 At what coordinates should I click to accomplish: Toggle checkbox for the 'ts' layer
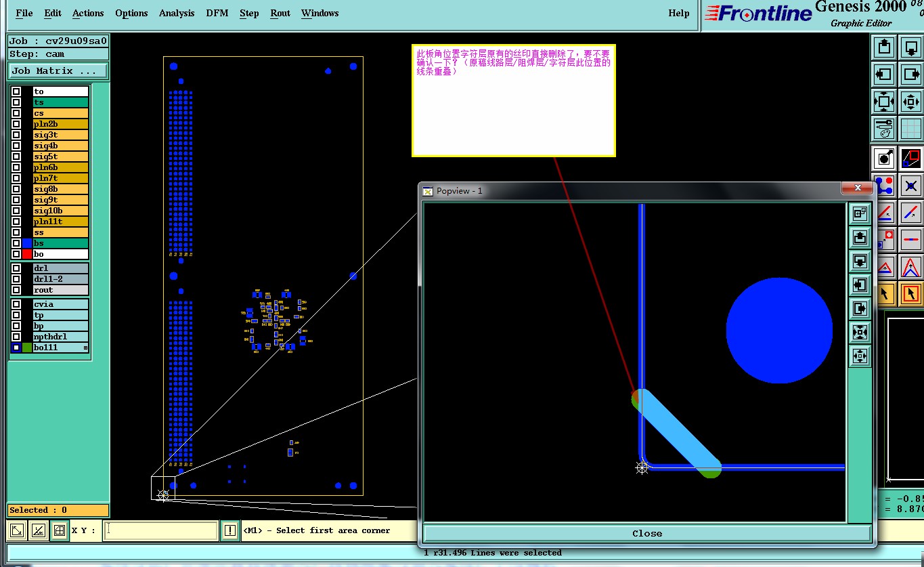click(16, 102)
